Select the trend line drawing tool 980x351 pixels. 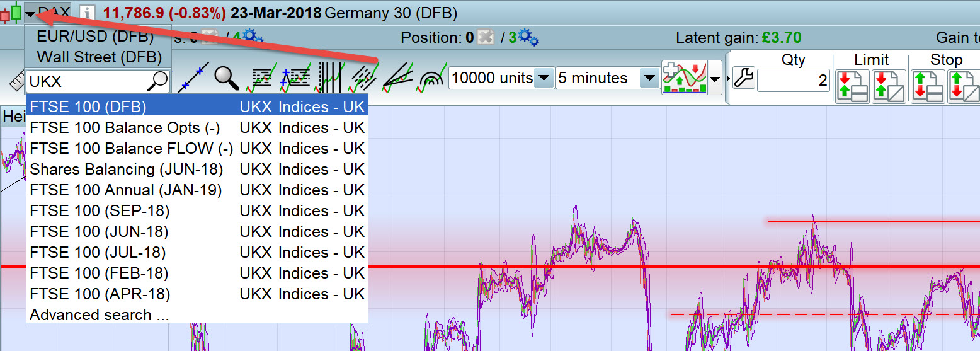coord(193,78)
